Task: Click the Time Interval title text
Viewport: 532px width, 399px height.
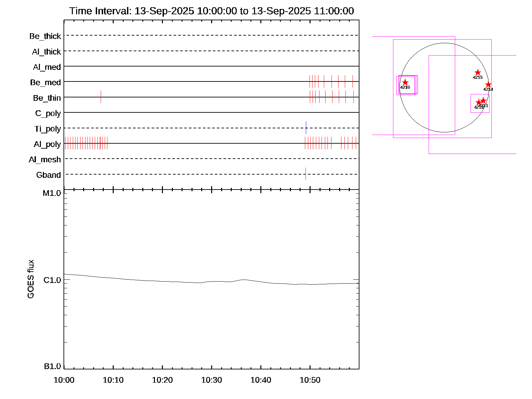Action: click(211, 11)
